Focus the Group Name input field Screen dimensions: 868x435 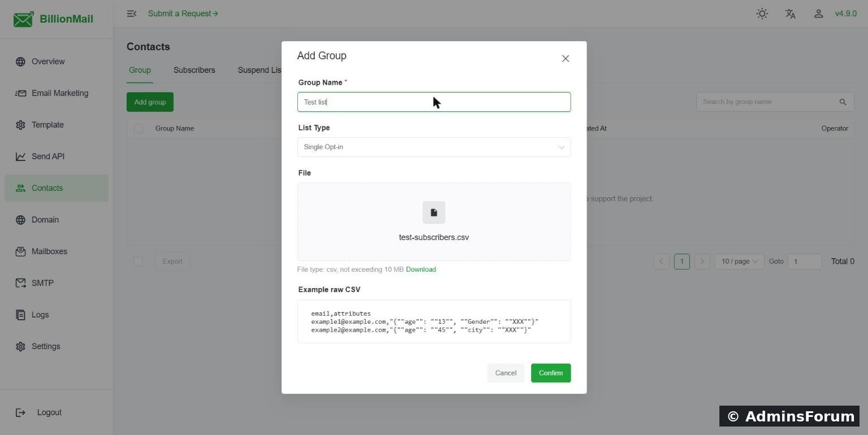pos(434,102)
